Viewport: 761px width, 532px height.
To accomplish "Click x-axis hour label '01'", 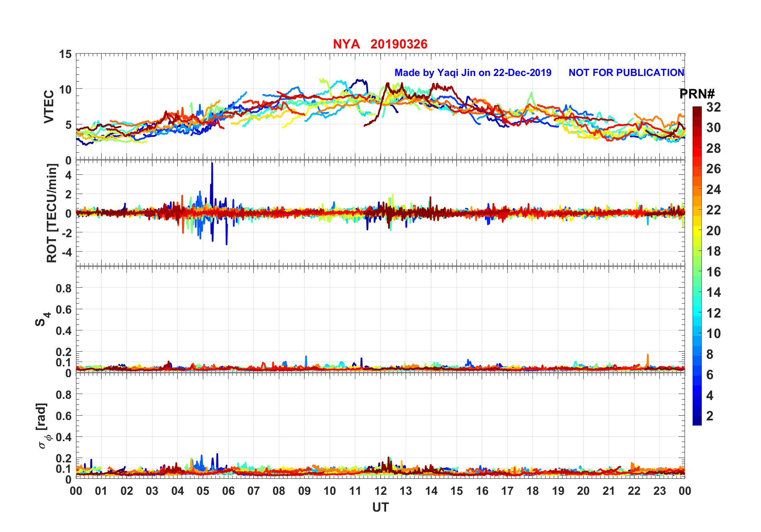I will click(x=101, y=491).
